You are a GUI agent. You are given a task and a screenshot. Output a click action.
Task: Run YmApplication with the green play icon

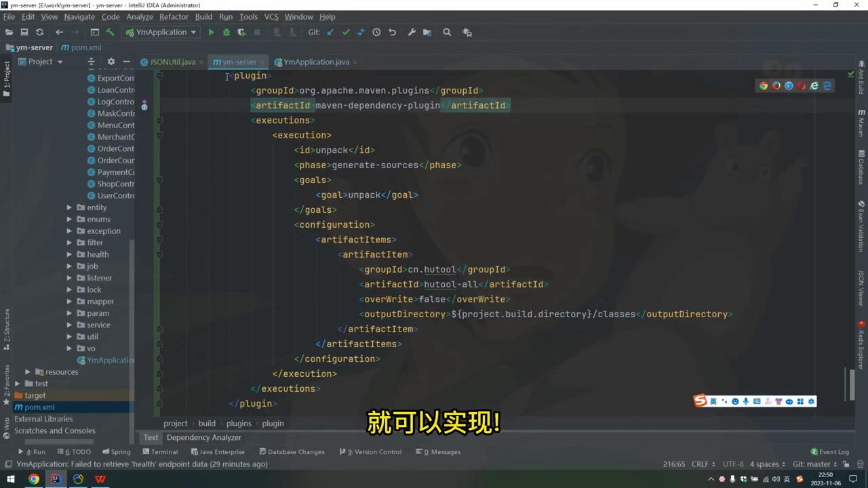point(212,33)
